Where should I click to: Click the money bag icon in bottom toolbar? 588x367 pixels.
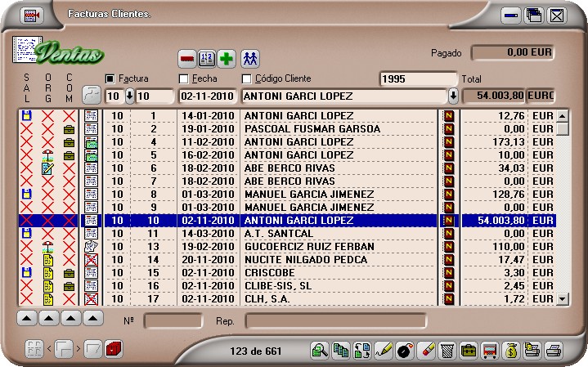click(x=510, y=351)
